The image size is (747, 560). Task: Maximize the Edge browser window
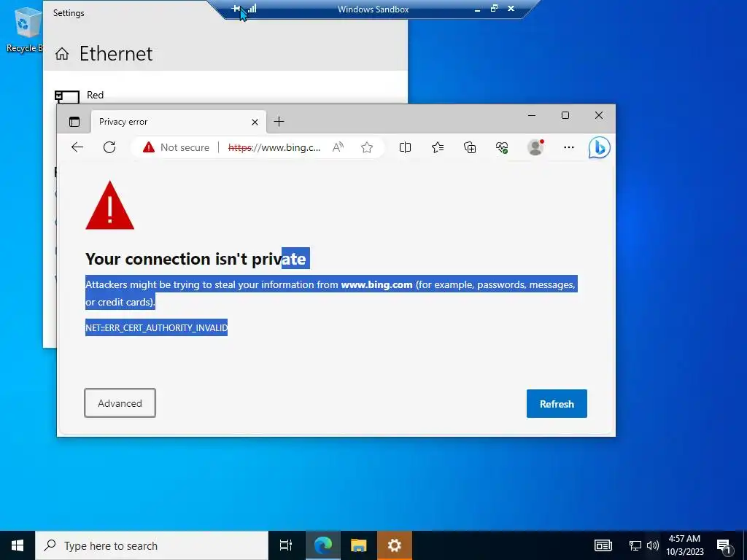pyautogui.click(x=565, y=115)
